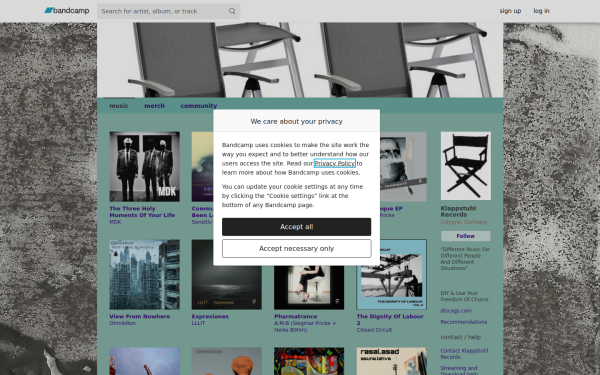Click the 'Cologne, Germany' location text

[x=464, y=222]
